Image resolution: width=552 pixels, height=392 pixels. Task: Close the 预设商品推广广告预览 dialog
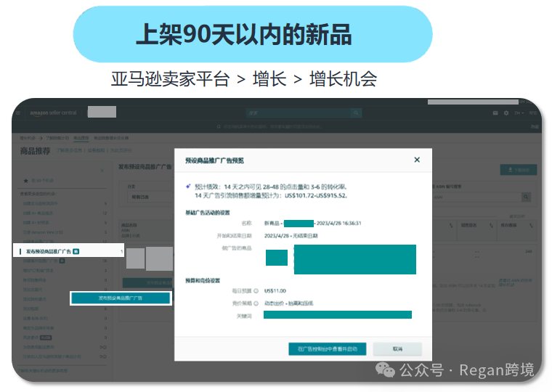click(x=417, y=160)
